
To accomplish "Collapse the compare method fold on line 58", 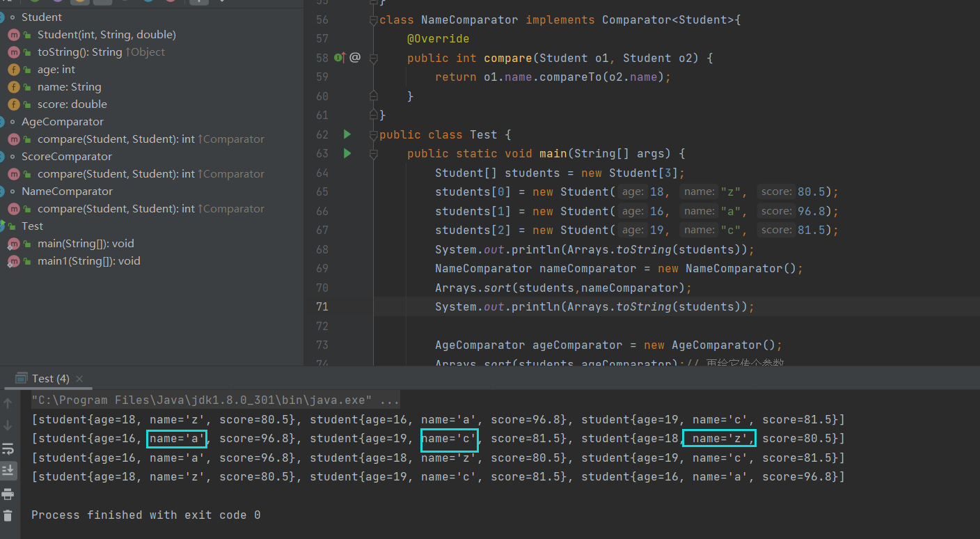I will (x=374, y=58).
